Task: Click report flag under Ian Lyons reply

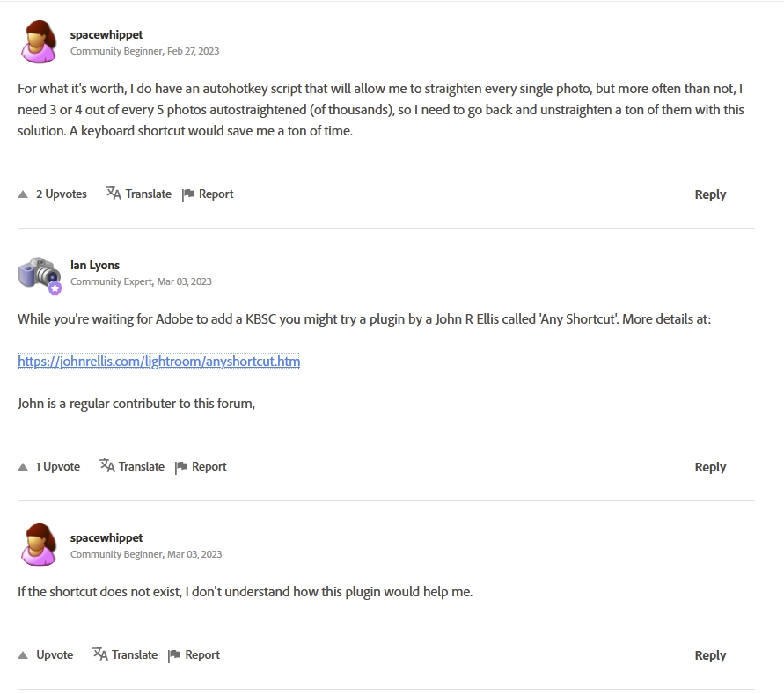Action: (181, 467)
